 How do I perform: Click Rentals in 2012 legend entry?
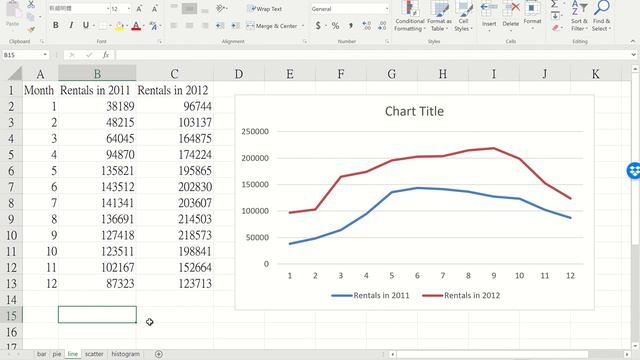(x=461, y=296)
